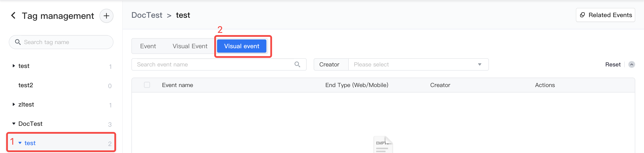Click the Reset filter button
644x153 pixels.
click(x=613, y=64)
